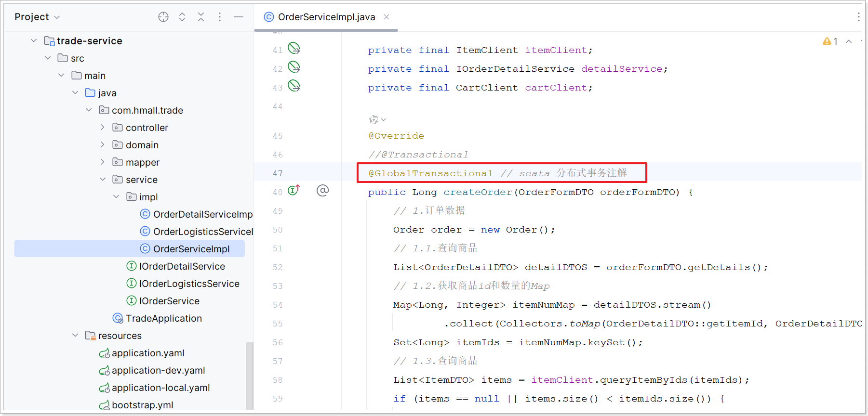
Task: Open OrderDetailServiceImpl class
Action: click(202, 214)
